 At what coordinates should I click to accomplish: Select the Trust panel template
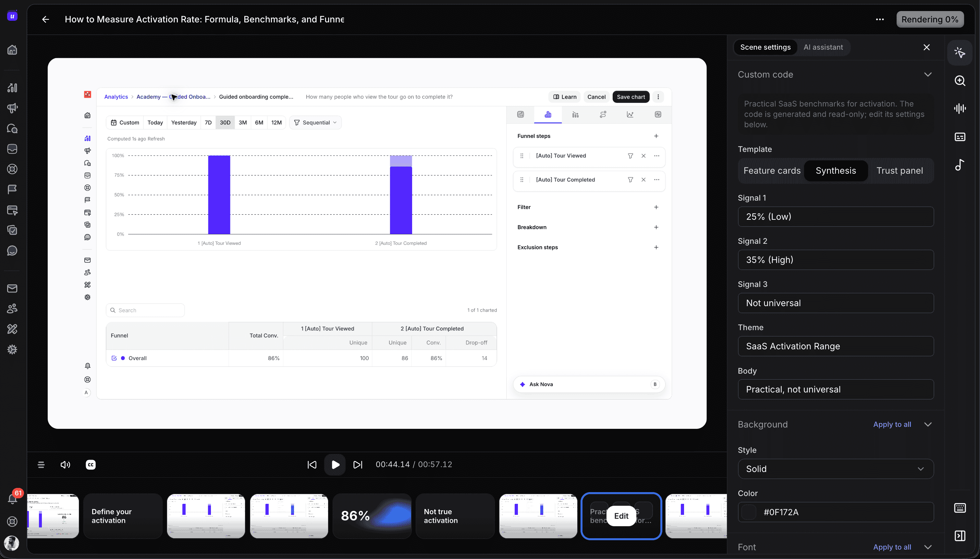coord(900,170)
